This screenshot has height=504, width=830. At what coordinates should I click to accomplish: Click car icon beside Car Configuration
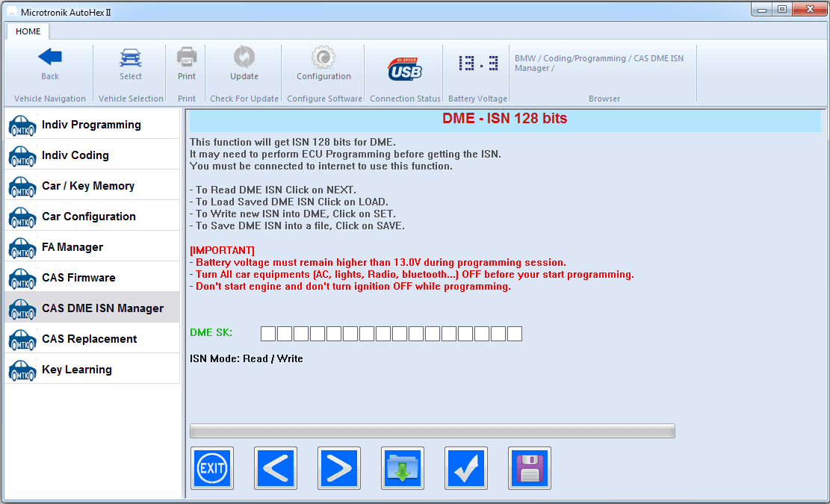pos(22,218)
